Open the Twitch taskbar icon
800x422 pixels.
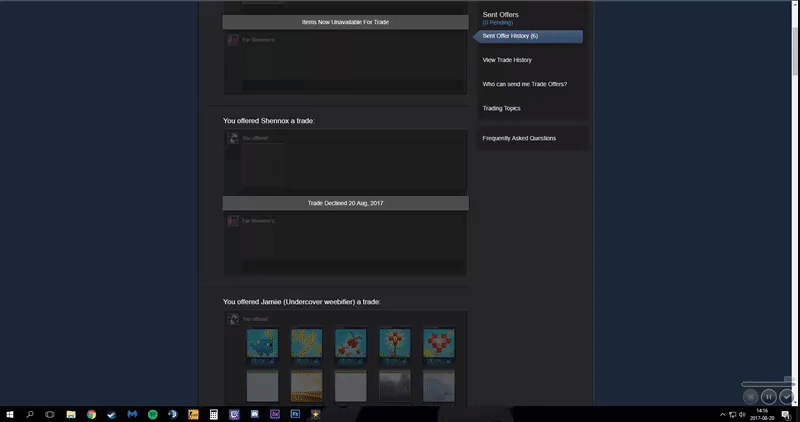tap(234, 414)
